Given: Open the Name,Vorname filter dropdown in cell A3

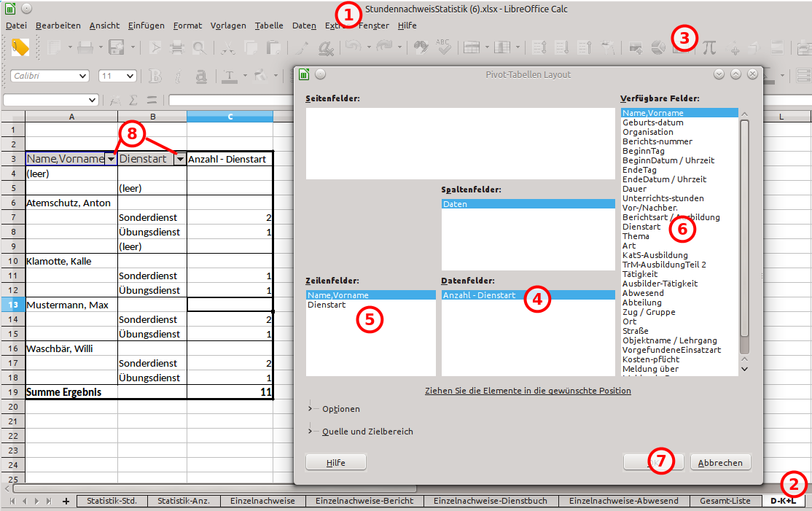Looking at the screenshot, I should pos(111,159).
